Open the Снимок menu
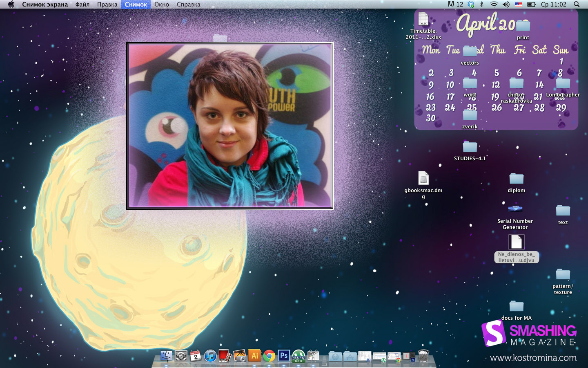The height and width of the screenshot is (368, 588). [x=136, y=4]
